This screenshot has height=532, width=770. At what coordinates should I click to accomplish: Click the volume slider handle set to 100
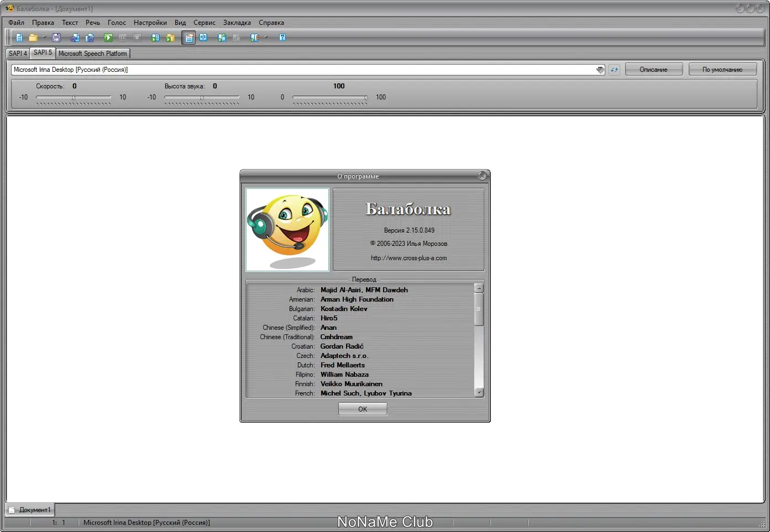point(365,98)
